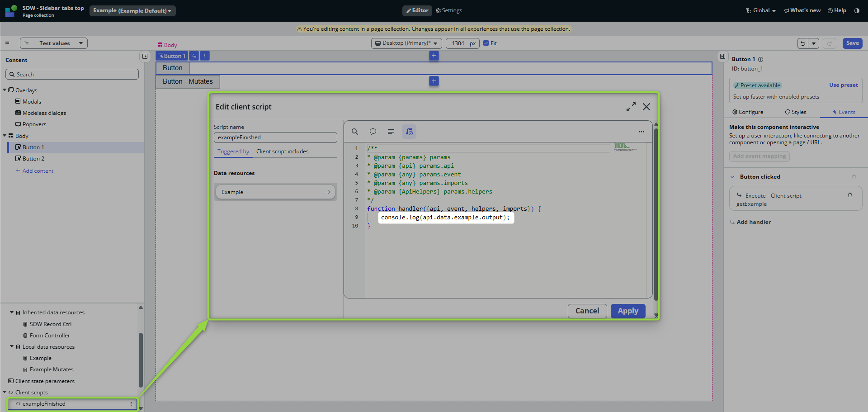
Task: Click the undo arrow icon
Action: 803,43
